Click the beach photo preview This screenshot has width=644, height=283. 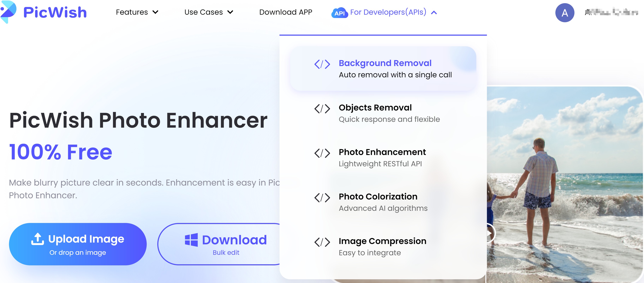click(x=565, y=184)
